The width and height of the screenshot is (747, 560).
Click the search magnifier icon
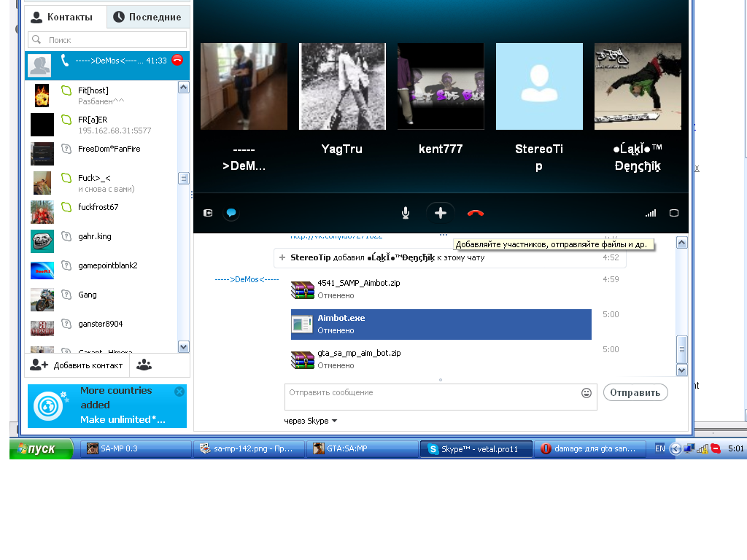point(36,39)
